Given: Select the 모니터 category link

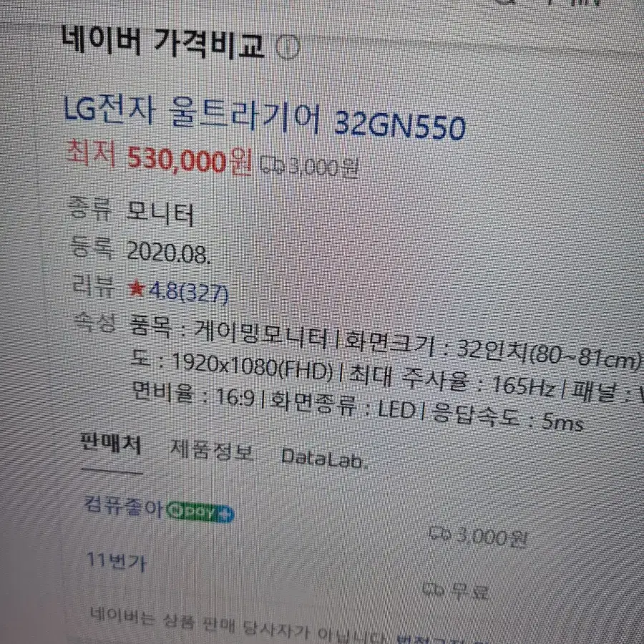Looking at the screenshot, I should point(160,213).
